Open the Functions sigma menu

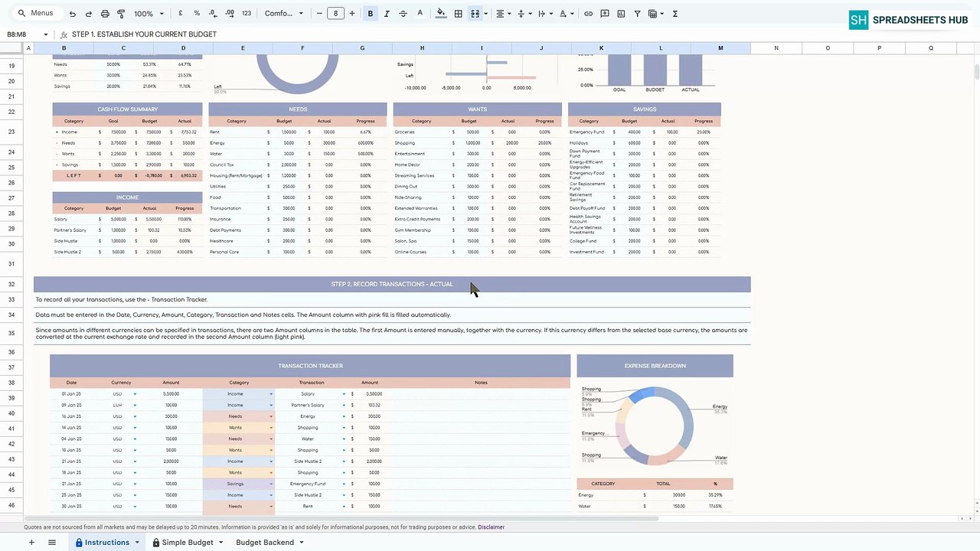675,14
